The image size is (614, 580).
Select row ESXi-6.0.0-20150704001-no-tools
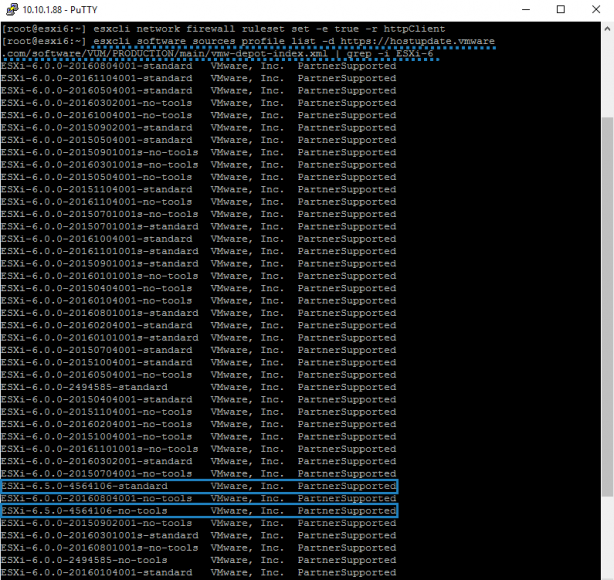click(x=199, y=474)
